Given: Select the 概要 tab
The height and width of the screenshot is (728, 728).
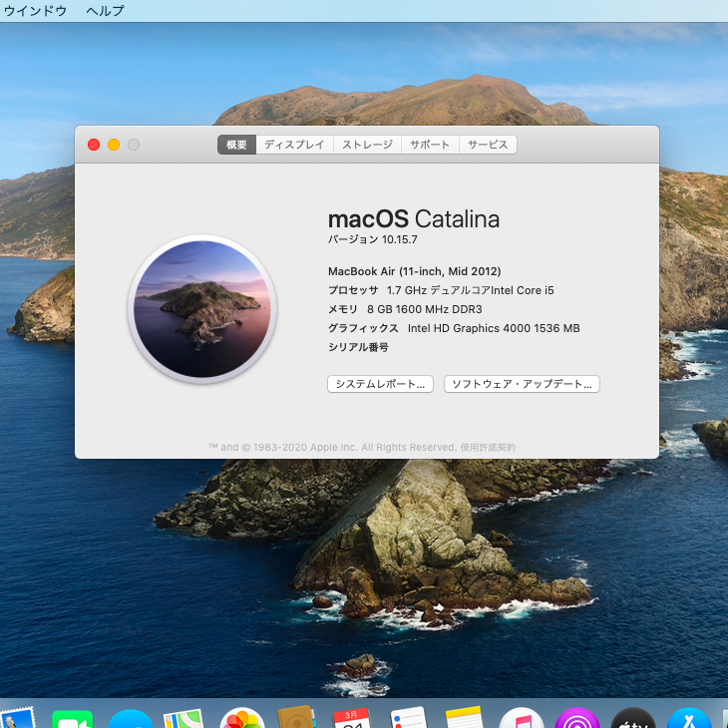Looking at the screenshot, I should click(236, 145).
